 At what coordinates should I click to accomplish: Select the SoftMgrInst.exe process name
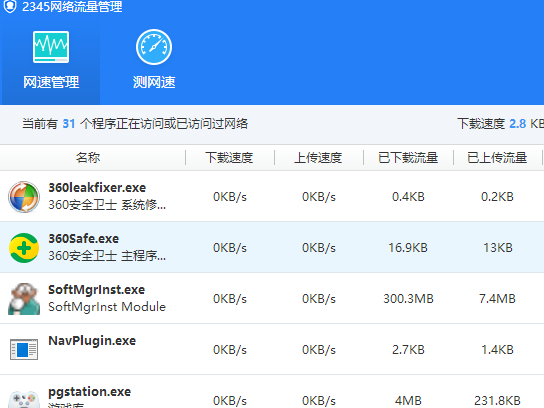pos(96,290)
